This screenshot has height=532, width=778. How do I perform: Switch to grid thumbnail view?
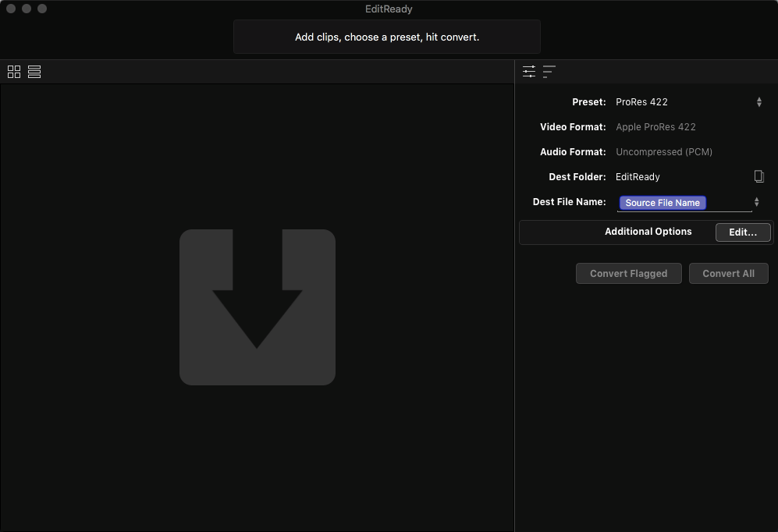(x=14, y=72)
